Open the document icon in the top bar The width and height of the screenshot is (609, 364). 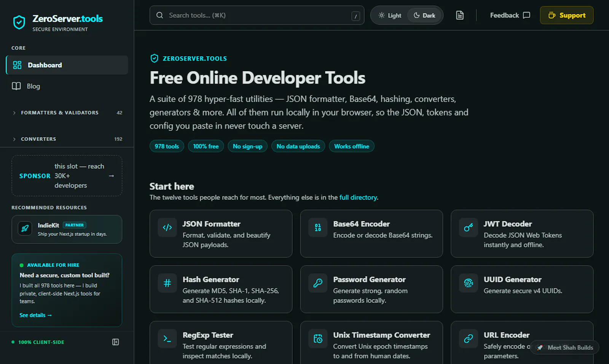(x=460, y=15)
